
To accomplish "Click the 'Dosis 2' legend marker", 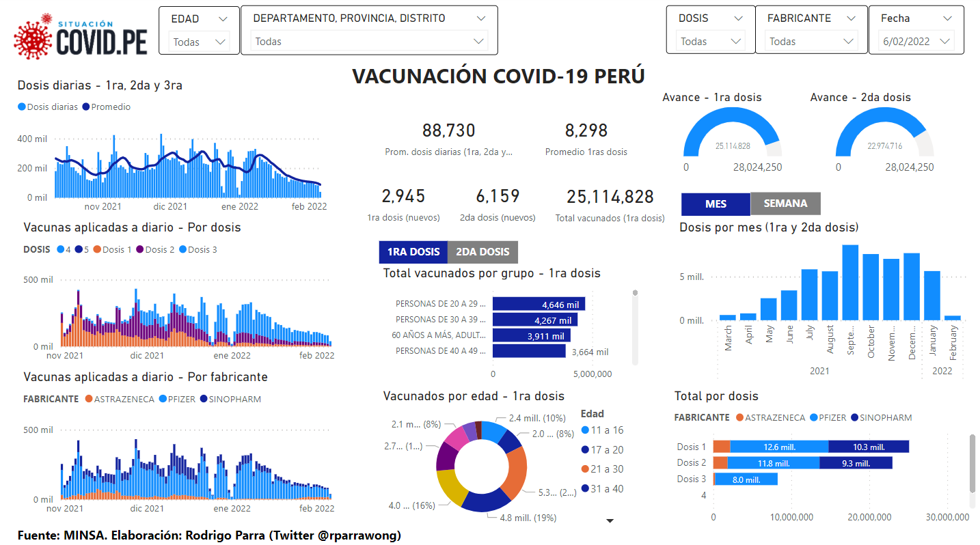I will pyautogui.click(x=140, y=250).
